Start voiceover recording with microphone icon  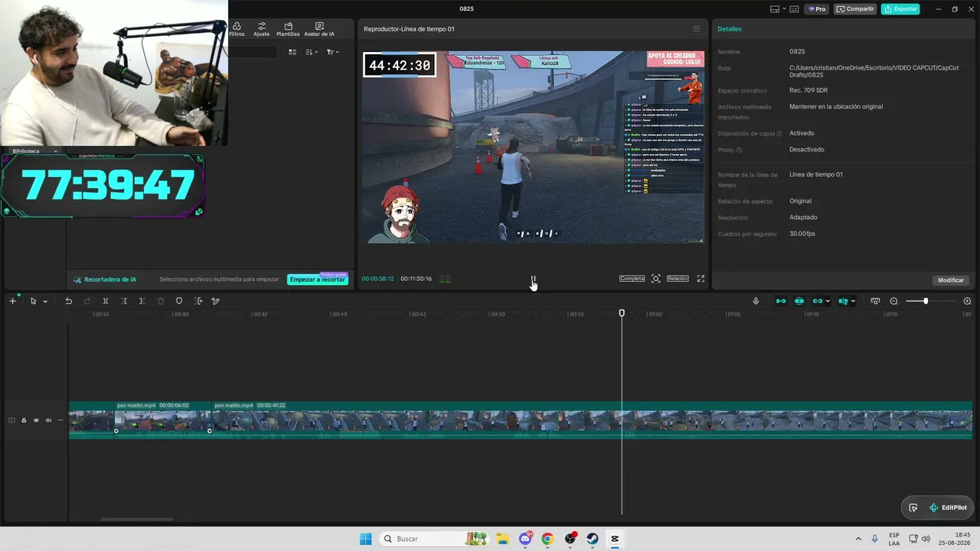(756, 302)
